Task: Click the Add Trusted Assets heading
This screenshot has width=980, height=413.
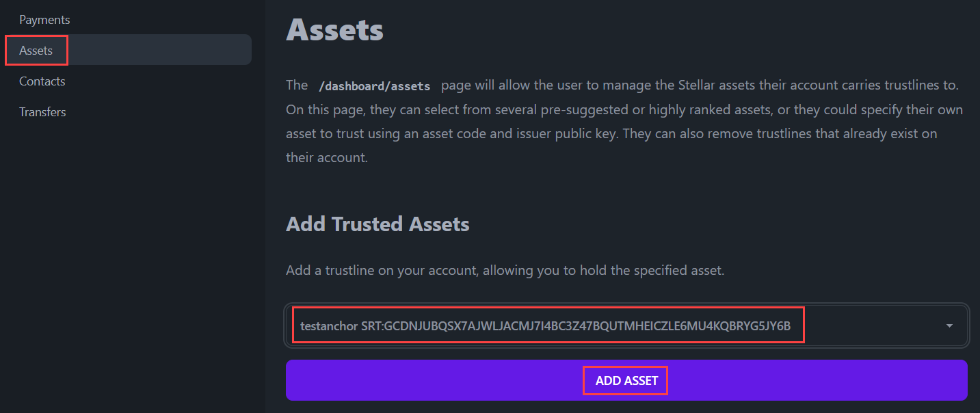Action: click(377, 224)
